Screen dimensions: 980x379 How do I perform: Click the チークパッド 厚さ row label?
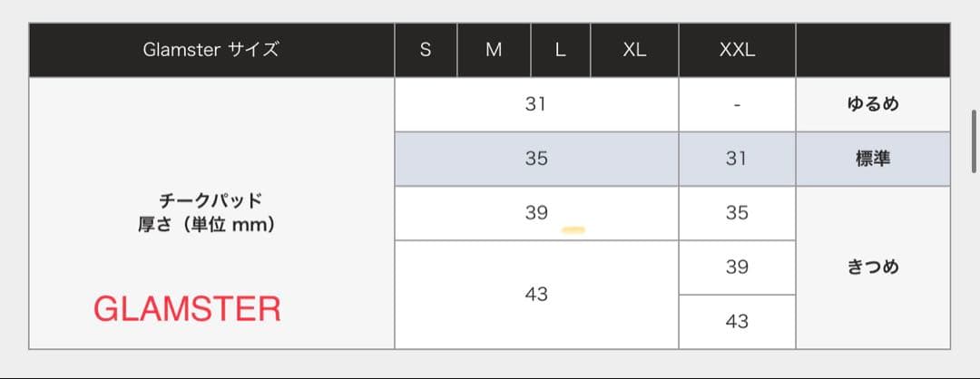[211, 212]
